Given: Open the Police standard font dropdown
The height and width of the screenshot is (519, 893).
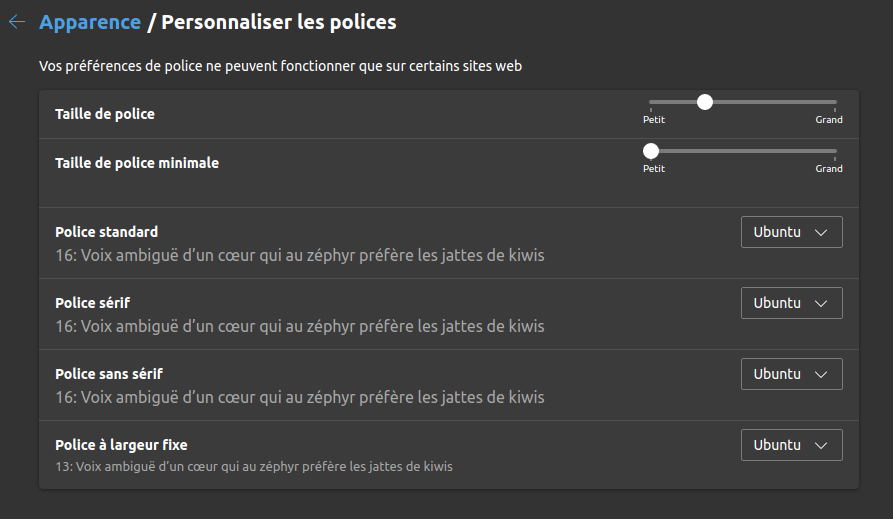Looking at the screenshot, I should pyautogui.click(x=791, y=232).
